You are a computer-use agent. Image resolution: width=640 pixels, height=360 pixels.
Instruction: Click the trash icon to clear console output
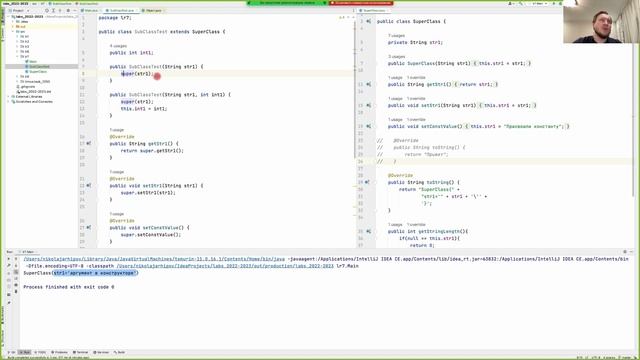click(x=16, y=291)
